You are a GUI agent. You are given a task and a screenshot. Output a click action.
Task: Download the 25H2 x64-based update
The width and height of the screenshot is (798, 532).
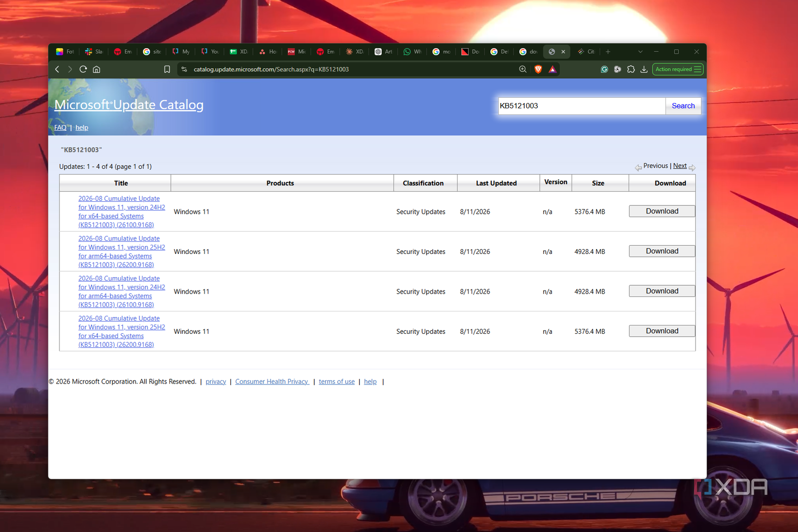coord(662,331)
